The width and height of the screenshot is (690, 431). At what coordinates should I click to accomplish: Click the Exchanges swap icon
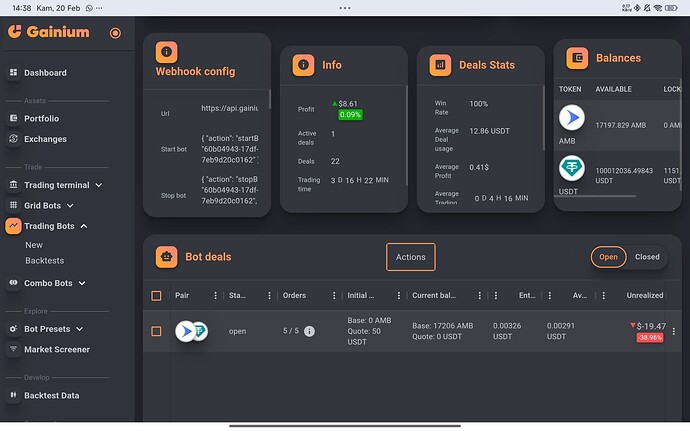[x=14, y=139]
